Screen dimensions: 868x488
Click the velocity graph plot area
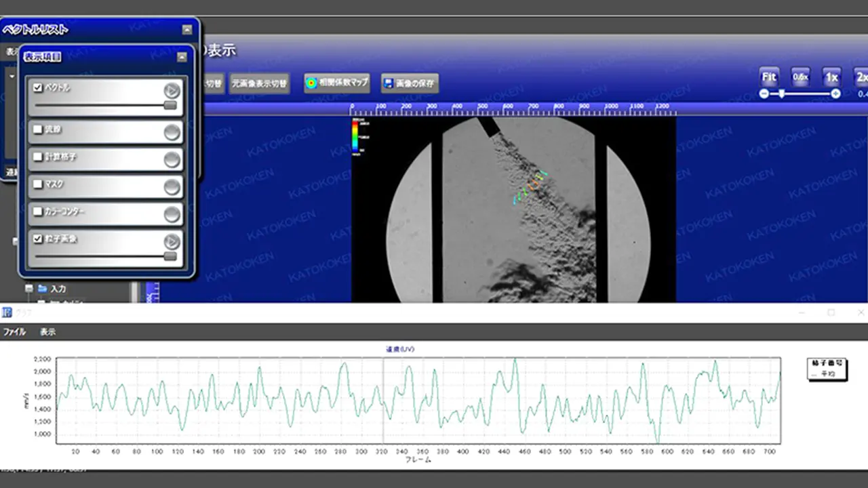coord(418,401)
